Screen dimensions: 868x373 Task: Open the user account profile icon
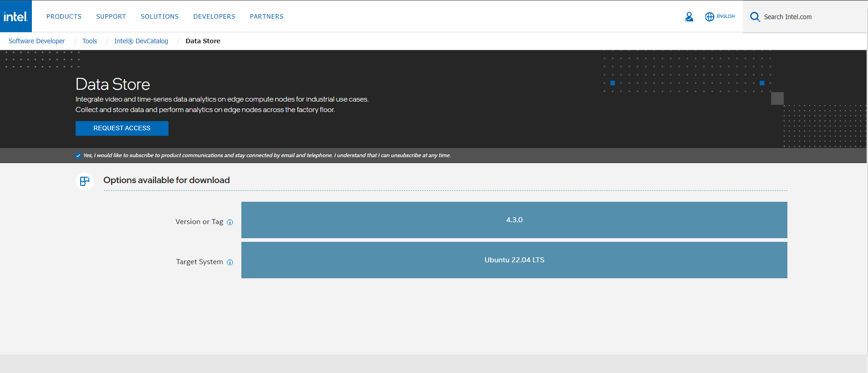689,17
